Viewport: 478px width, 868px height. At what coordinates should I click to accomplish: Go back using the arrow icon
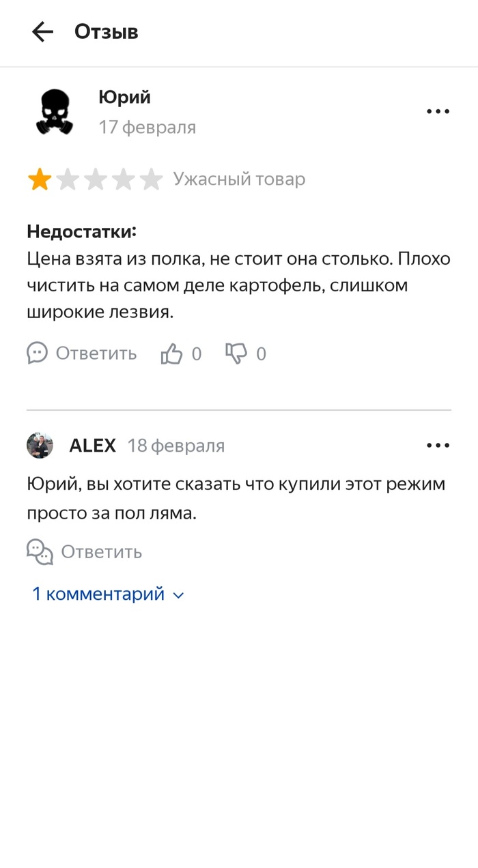[x=42, y=31]
